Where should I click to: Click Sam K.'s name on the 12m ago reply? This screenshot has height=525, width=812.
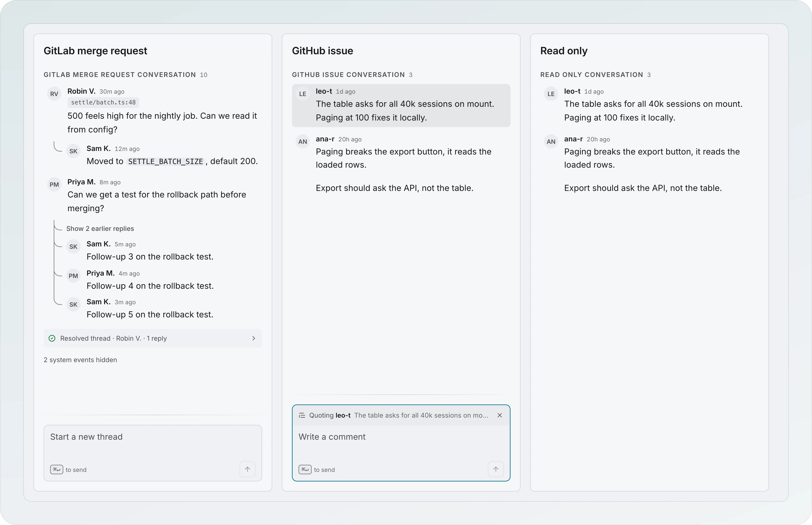(x=99, y=148)
